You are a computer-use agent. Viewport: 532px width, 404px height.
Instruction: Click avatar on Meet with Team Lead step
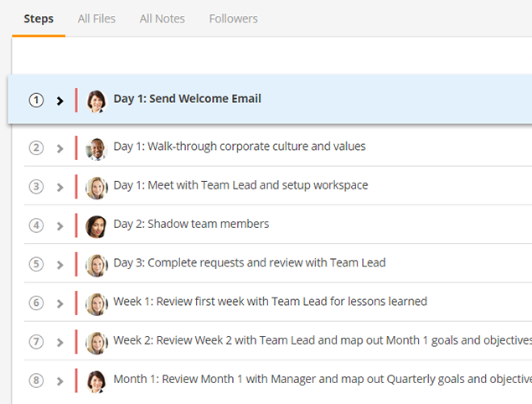96,188
